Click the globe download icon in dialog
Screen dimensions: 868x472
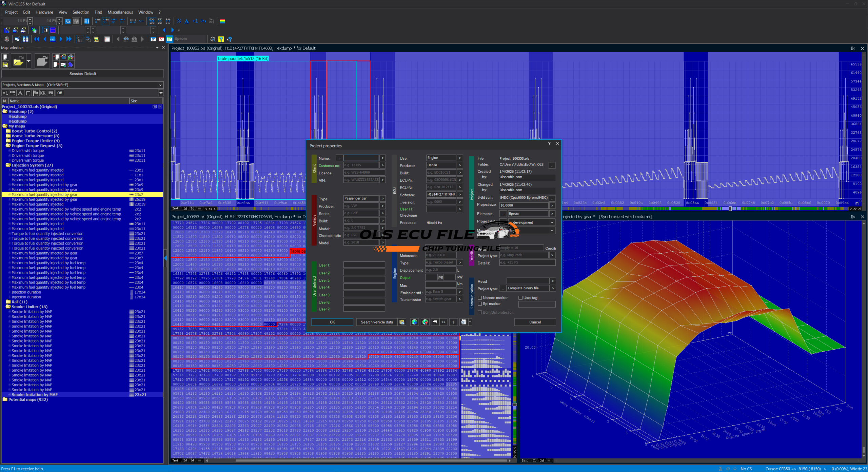click(x=414, y=322)
